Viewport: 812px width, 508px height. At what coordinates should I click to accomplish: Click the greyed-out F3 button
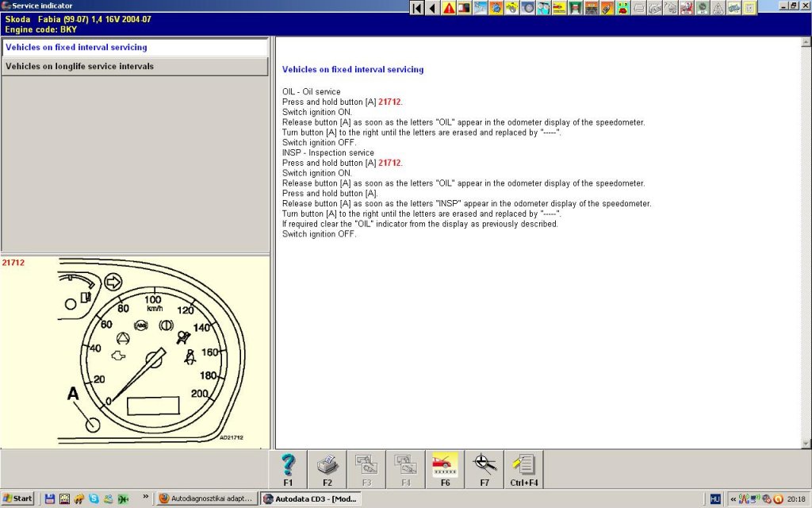(x=366, y=470)
